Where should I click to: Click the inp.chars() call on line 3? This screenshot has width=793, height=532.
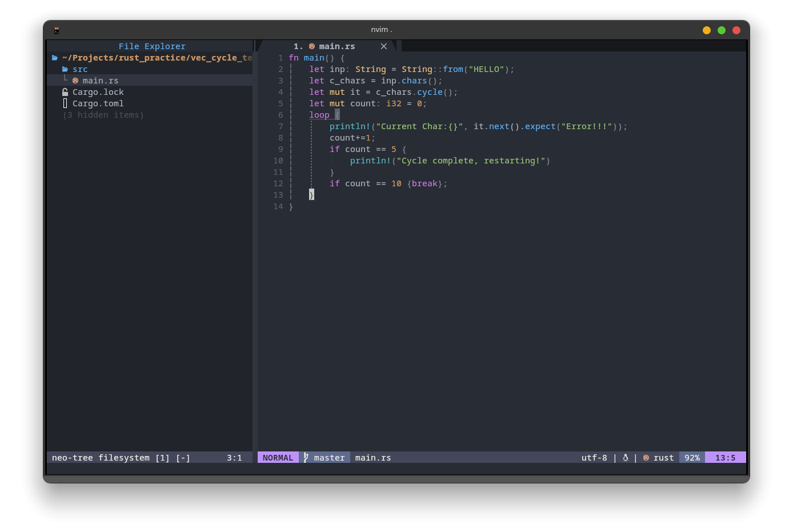409,81
